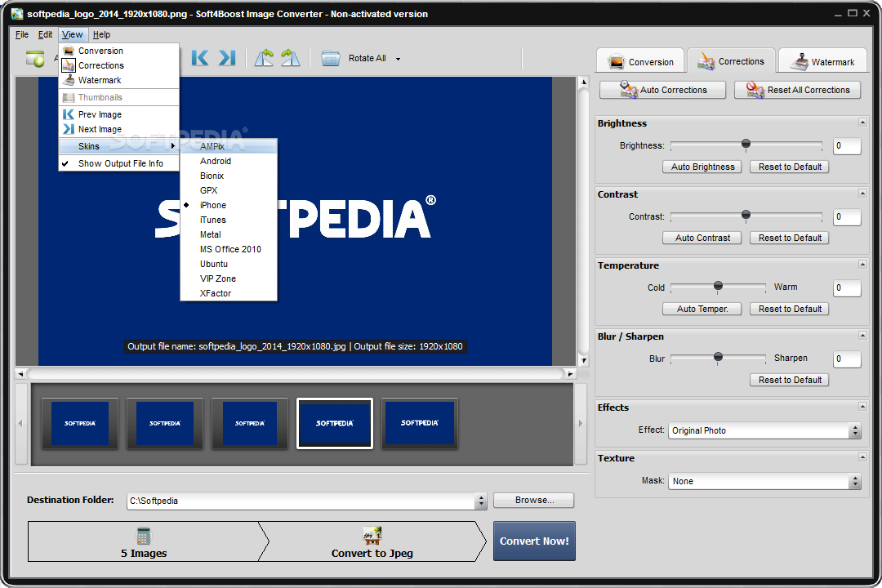
Task: Rotate image right toolbar icon
Action: [x=290, y=58]
